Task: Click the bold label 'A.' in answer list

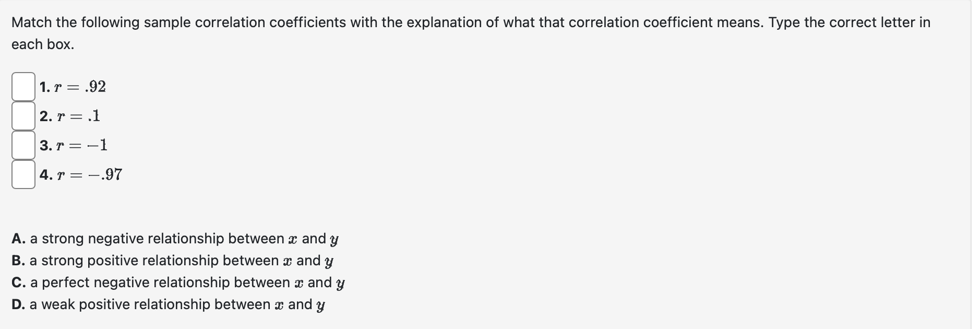Action: 17,239
